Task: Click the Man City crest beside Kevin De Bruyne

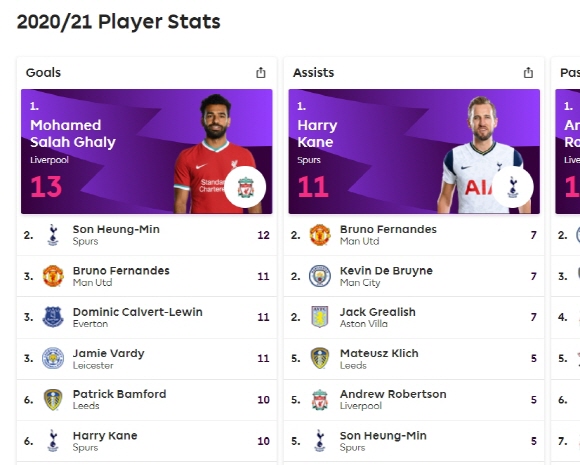Action: (x=320, y=276)
